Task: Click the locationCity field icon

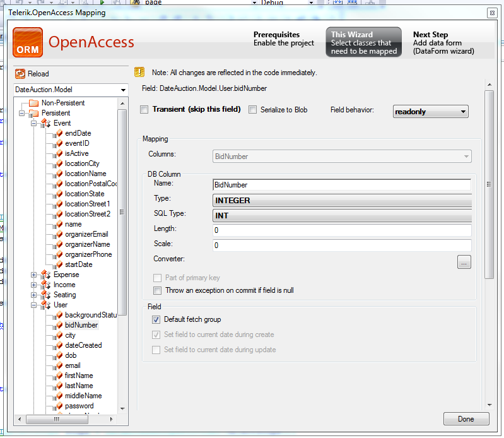Action: [58, 163]
